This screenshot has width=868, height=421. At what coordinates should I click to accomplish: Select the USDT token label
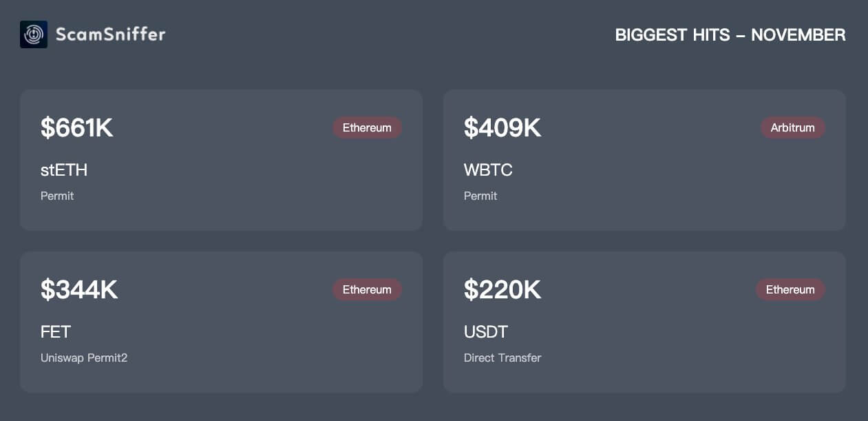[486, 331]
